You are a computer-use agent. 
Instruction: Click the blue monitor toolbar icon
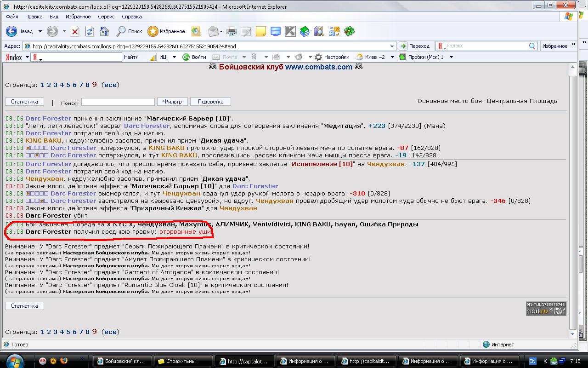click(x=276, y=31)
